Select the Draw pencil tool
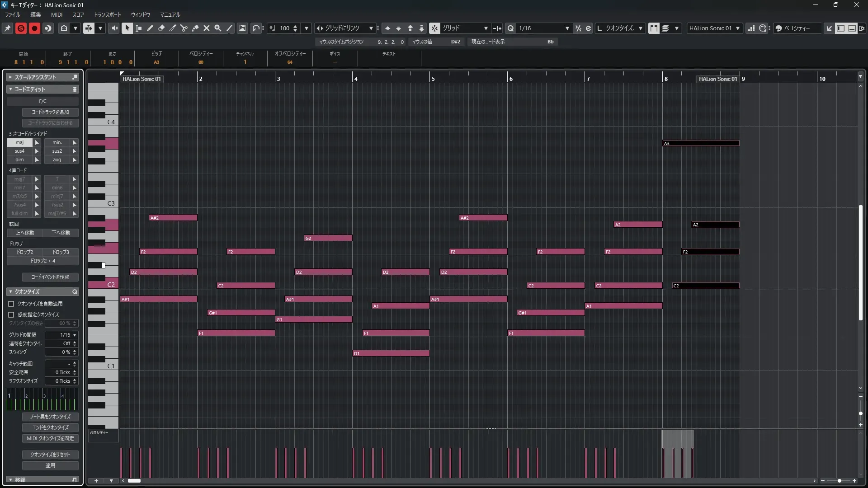This screenshot has height=488, width=868. click(150, 28)
